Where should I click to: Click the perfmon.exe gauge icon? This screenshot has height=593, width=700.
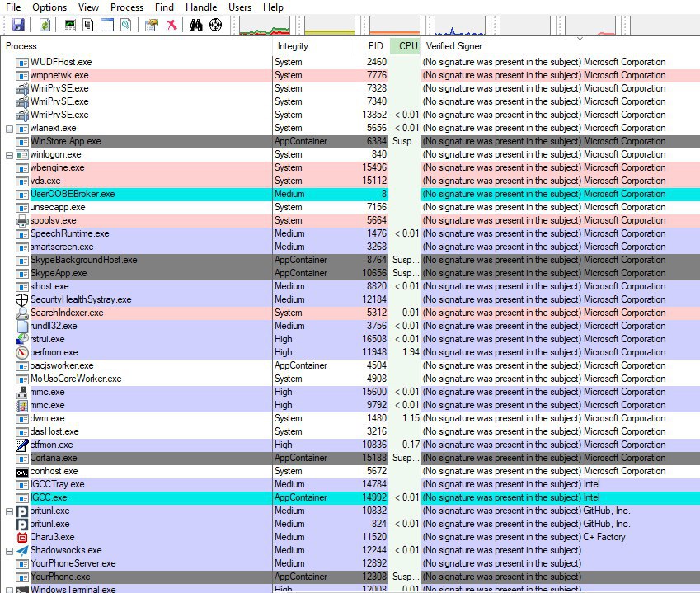[x=22, y=353]
